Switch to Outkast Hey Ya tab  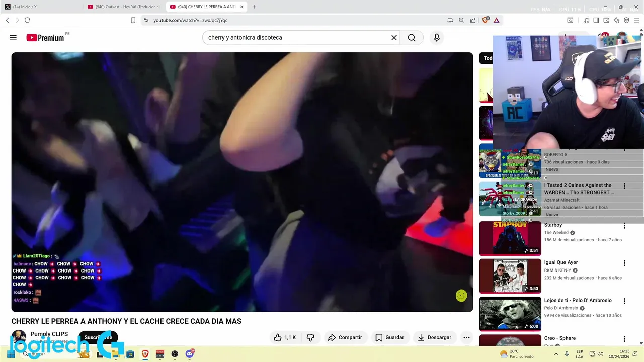122,7
